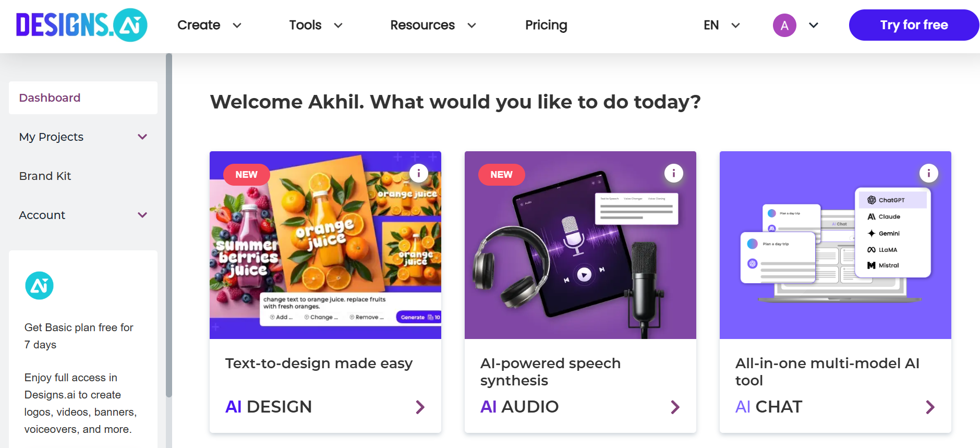980x448 pixels.
Task: Go to the Pricing page
Action: tap(546, 25)
